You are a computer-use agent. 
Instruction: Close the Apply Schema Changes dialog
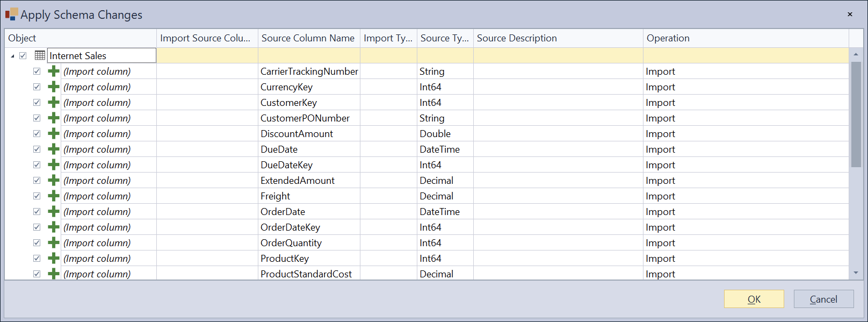click(x=850, y=15)
